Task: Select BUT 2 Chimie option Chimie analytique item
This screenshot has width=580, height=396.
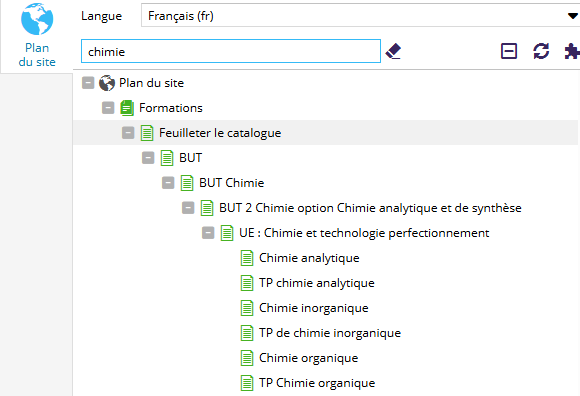Action: coord(370,208)
